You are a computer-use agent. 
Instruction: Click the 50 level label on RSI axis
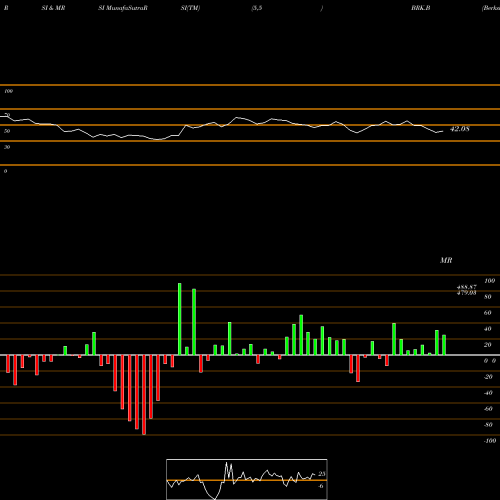pos(7,131)
